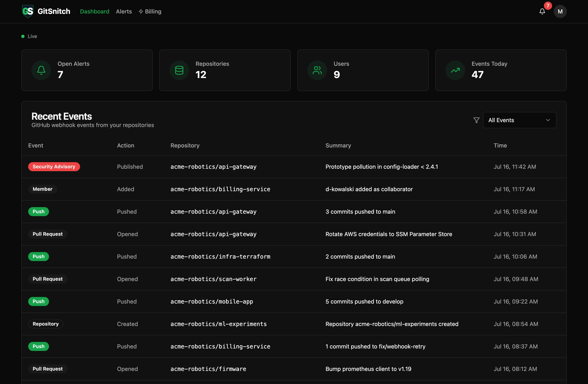Screen dimensions: 588x384
Task: Click acme-robotics/billing-service in Member row
Action: pos(220,189)
